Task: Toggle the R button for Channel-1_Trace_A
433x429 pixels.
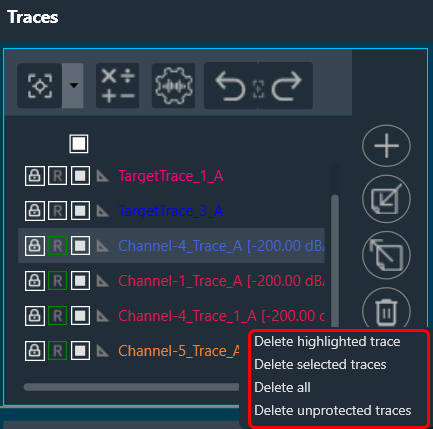Action: point(57,281)
